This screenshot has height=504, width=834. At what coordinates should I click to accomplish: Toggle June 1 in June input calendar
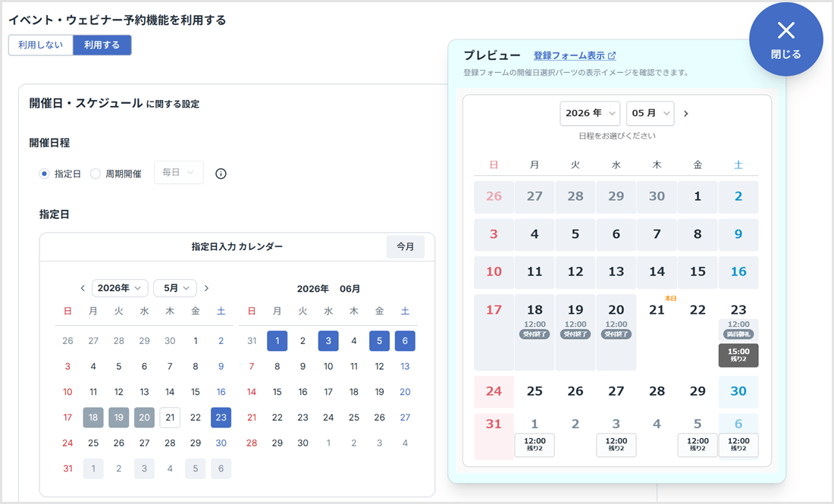point(277,341)
